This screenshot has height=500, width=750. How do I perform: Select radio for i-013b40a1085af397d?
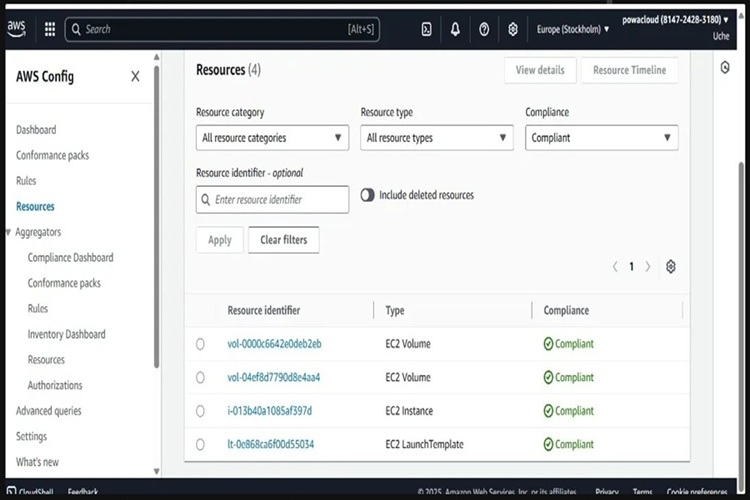200,411
